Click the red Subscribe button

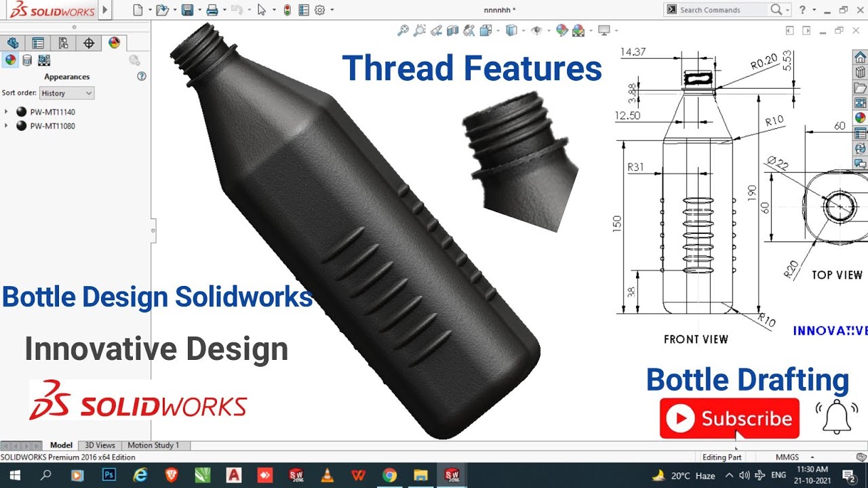730,419
